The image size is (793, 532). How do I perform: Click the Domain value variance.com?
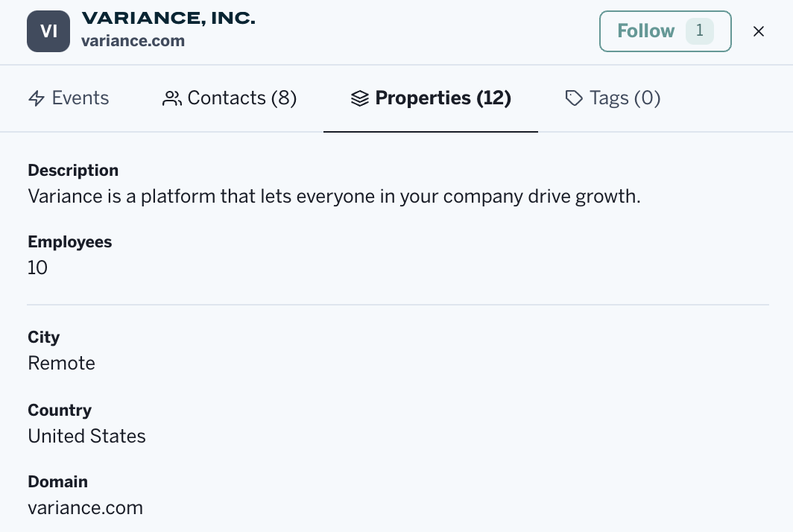pyautogui.click(x=85, y=508)
